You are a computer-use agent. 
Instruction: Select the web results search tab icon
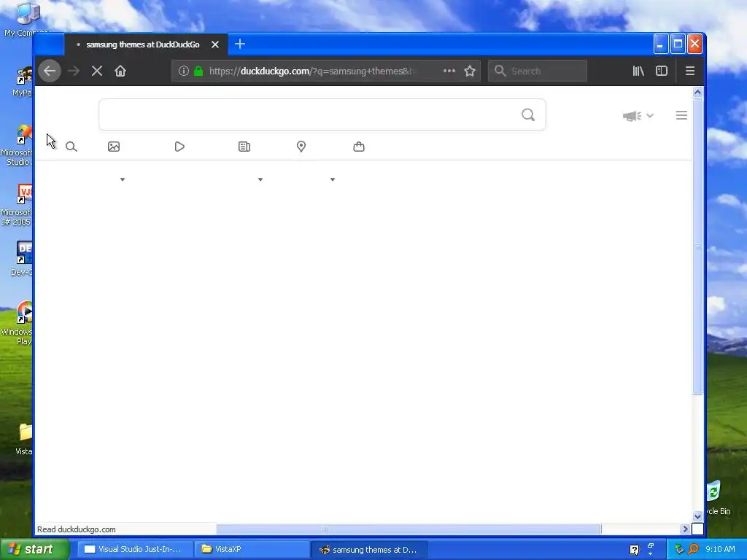71,147
